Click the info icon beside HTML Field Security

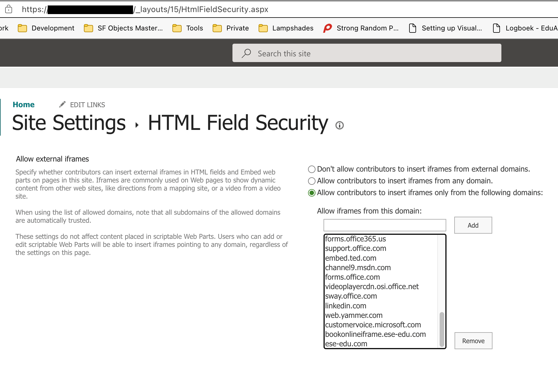[340, 125]
